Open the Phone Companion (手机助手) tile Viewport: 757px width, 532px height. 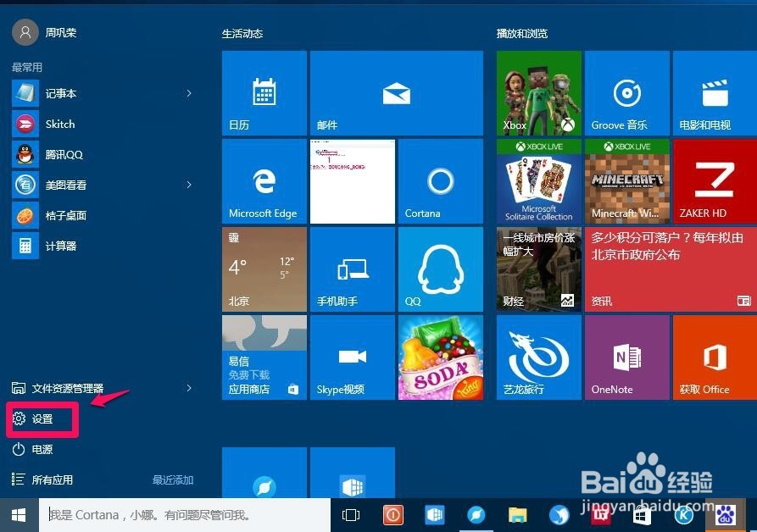(353, 269)
